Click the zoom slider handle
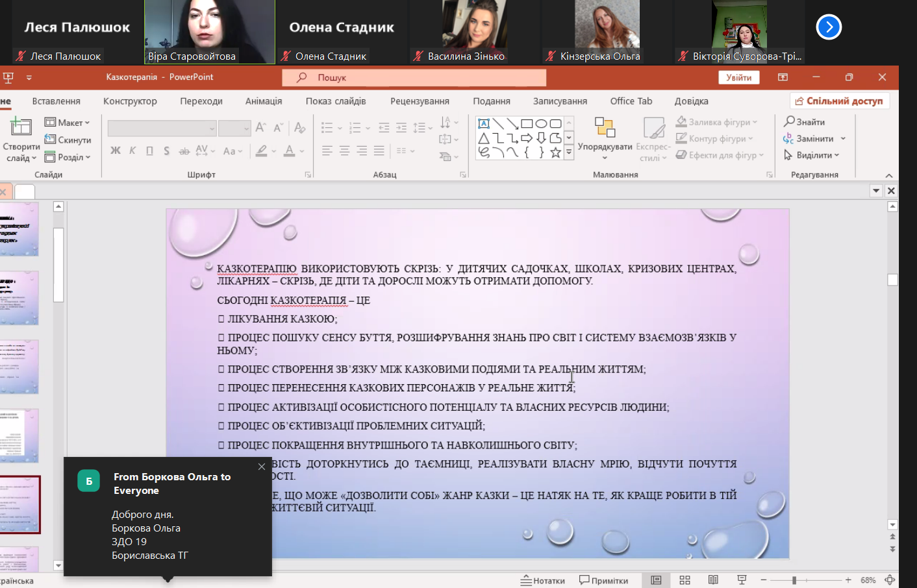 [x=794, y=580]
